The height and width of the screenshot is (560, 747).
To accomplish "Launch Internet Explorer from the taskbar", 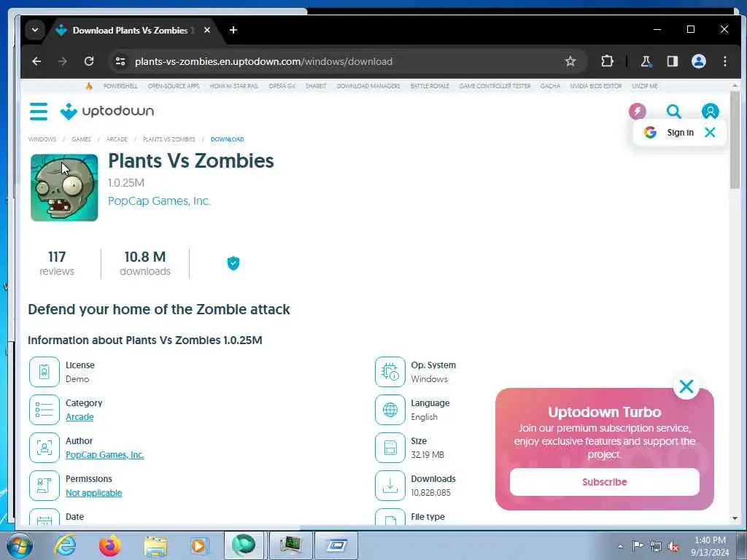I will point(65,545).
